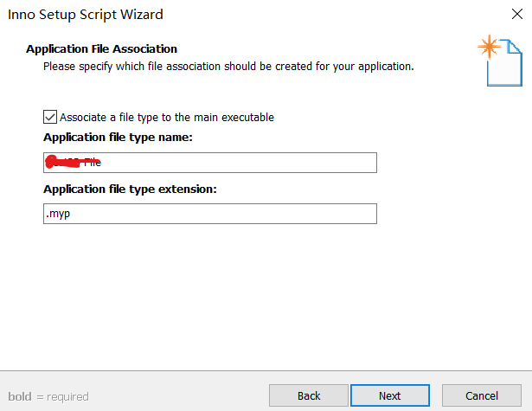This screenshot has width=532, height=411.
Task: Click the 'Application file type name:' label
Action: 118,137
